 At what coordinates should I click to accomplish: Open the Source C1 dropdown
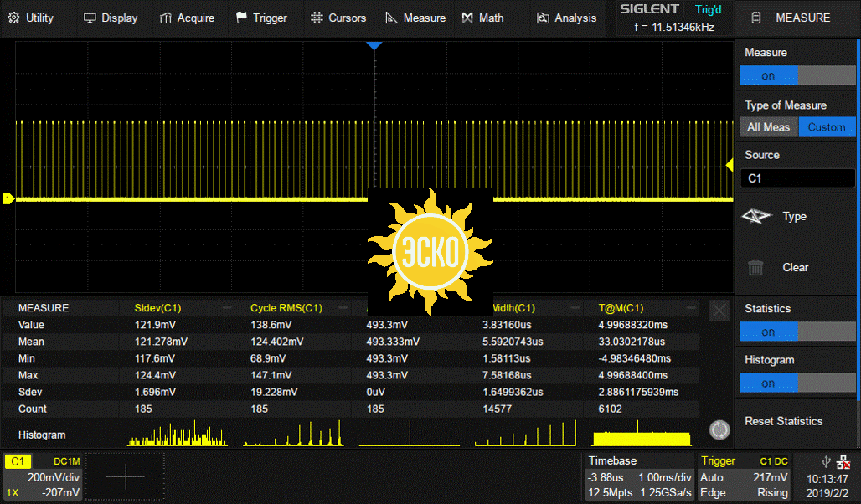797,178
